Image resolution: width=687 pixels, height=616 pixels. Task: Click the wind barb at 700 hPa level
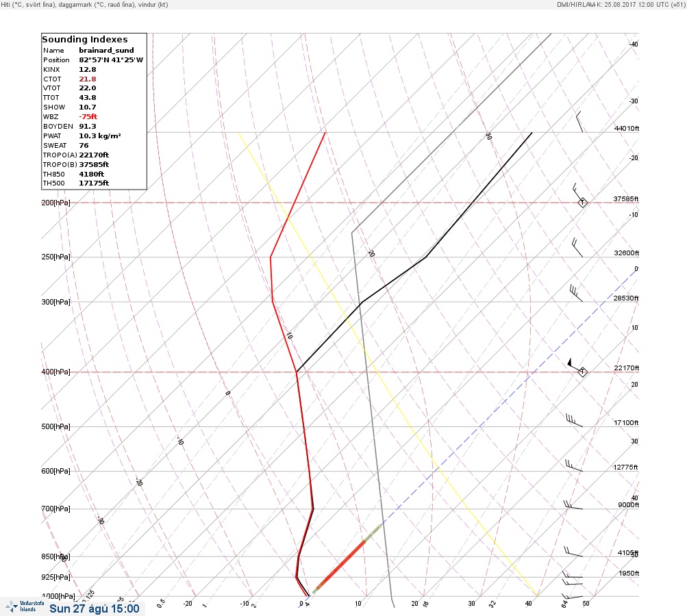[573, 505]
